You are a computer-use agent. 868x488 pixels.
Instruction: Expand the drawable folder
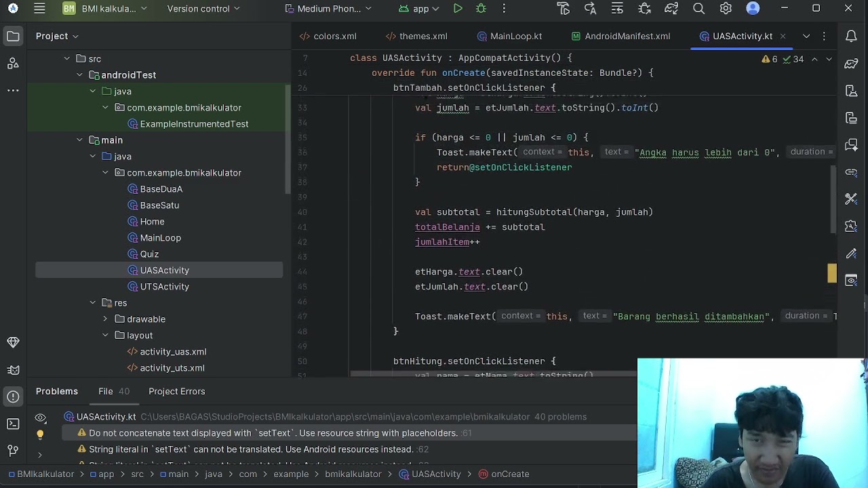tap(105, 319)
